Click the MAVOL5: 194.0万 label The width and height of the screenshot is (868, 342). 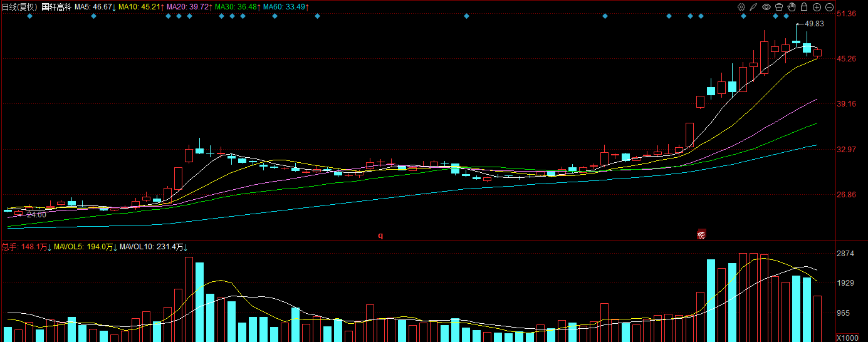[86, 247]
